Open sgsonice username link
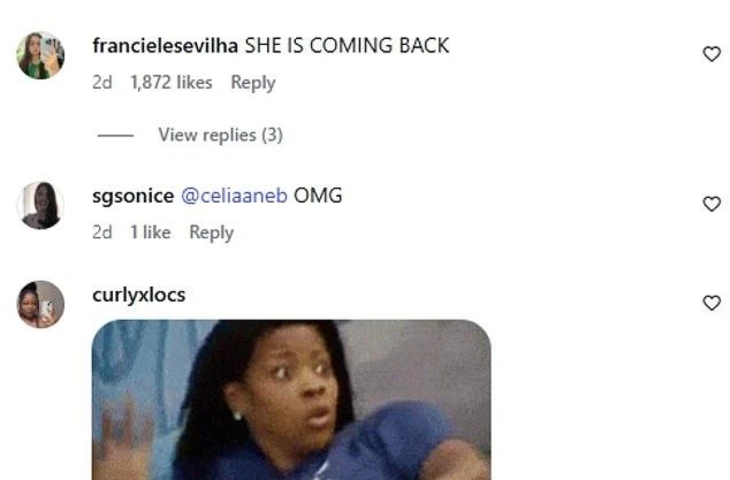730x480 pixels. (x=133, y=196)
